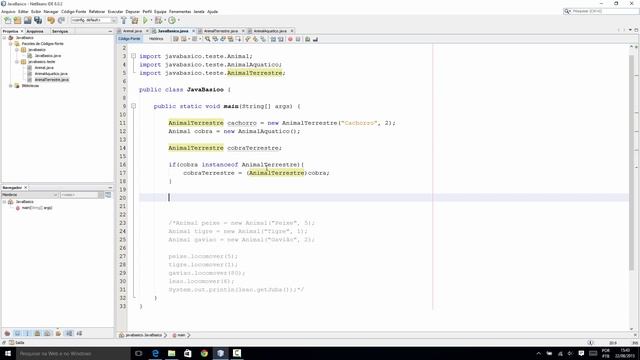Image resolution: width=640 pixels, height=360 pixels.
Task: Switch to the Serviços panel tab
Action: click(60, 31)
